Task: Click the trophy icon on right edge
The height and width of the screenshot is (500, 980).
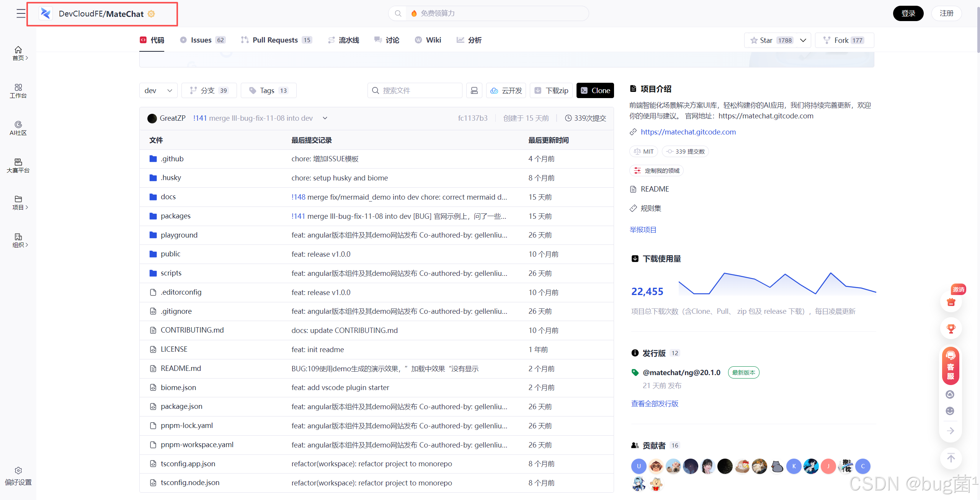Action: (951, 329)
